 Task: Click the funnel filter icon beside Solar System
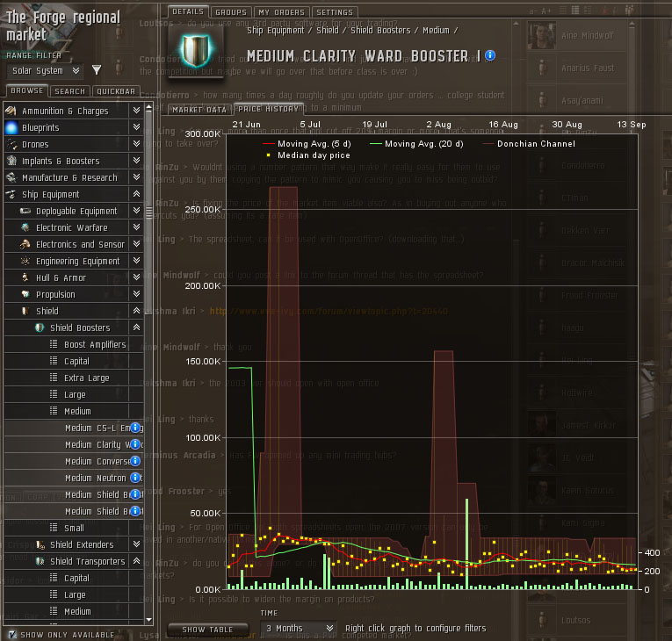click(x=97, y=70)
